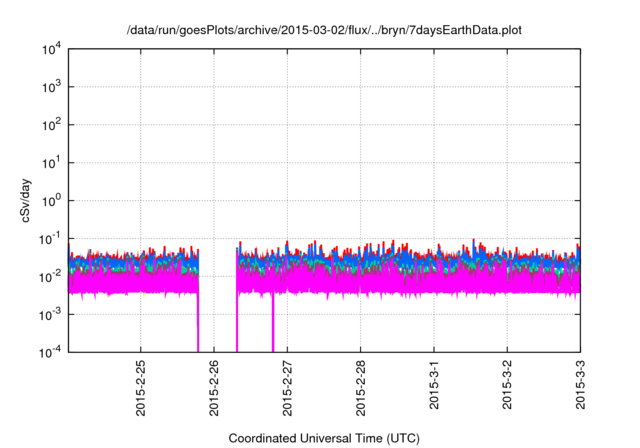
Task: Click the 10^1 y-axis tick label
Action: click(52, 163)
